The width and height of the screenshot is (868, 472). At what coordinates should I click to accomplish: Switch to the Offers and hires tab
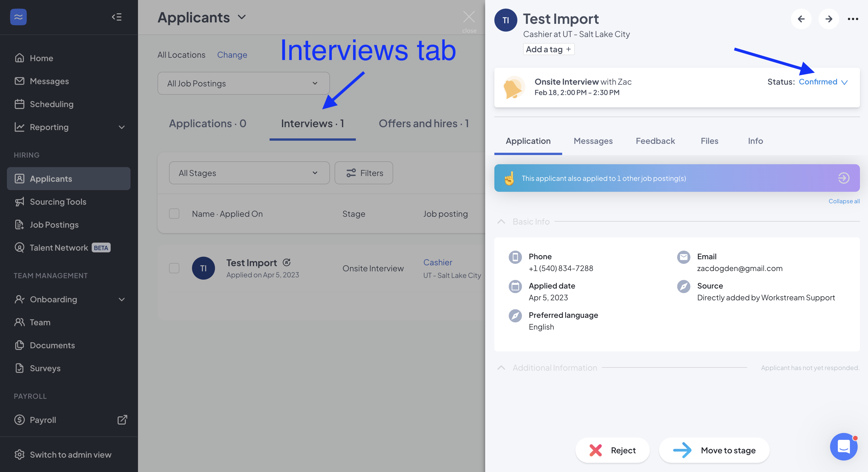pos(423,123)
